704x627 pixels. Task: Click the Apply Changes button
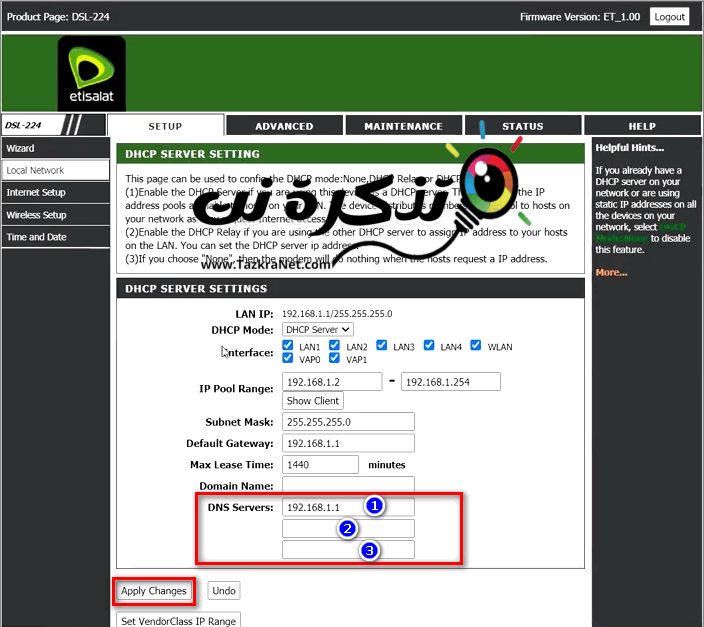click(x=154, y=591)
